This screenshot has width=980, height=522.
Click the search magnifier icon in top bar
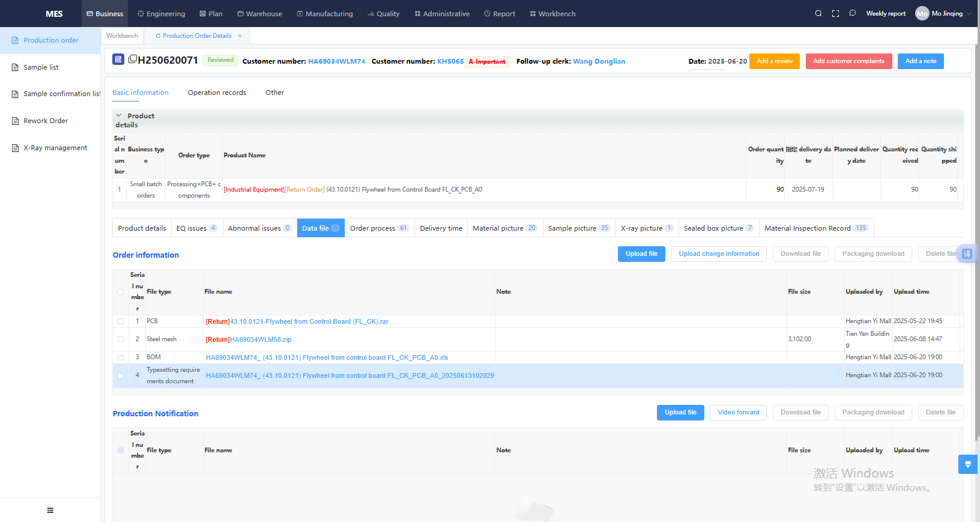click(x=818, y=13)
